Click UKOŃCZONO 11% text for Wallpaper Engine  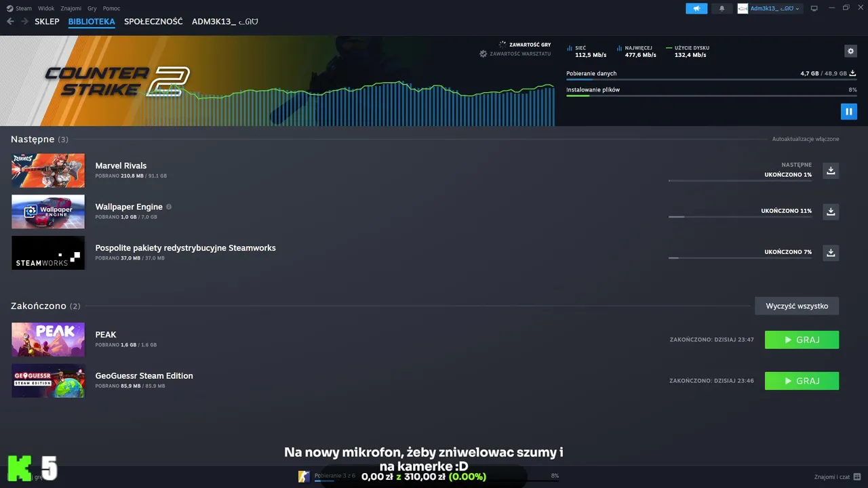point(786,211)
